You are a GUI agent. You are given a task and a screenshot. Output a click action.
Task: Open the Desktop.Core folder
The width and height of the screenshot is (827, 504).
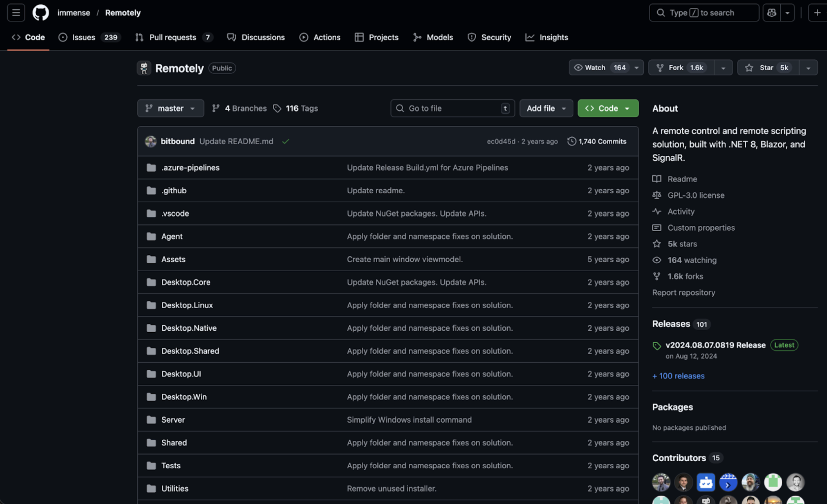coord(186,282)
